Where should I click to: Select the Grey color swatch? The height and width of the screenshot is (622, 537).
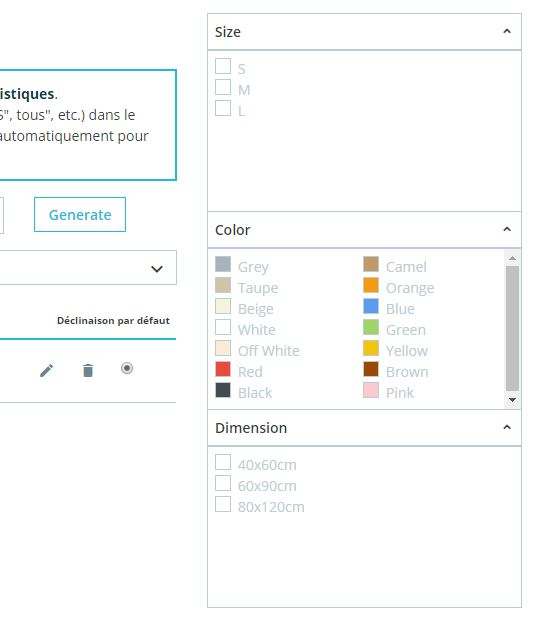tap(223, 264)
